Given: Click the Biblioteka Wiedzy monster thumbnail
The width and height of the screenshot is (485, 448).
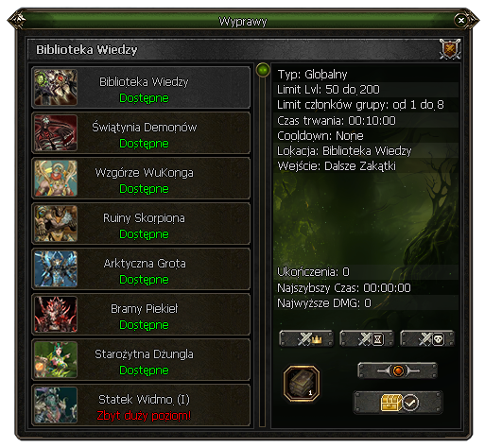Looking at the screenshot, I should (56, 87).
